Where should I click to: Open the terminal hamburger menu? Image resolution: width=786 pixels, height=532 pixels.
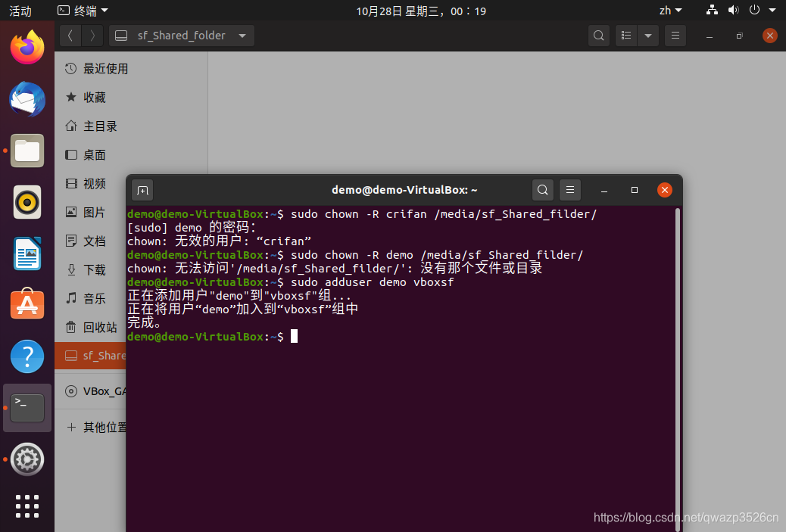pyautogui.click(x=570, y=190)
